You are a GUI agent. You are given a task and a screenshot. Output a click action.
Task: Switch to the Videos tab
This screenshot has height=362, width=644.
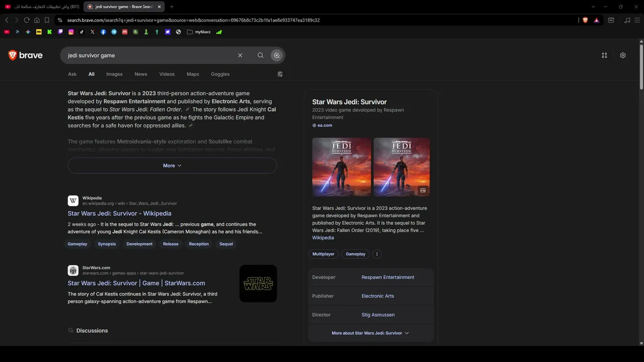(167, 74)
